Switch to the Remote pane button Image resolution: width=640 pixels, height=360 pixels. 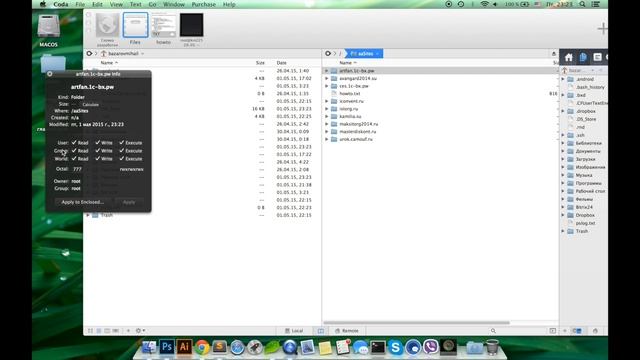[x=347, y=331]
